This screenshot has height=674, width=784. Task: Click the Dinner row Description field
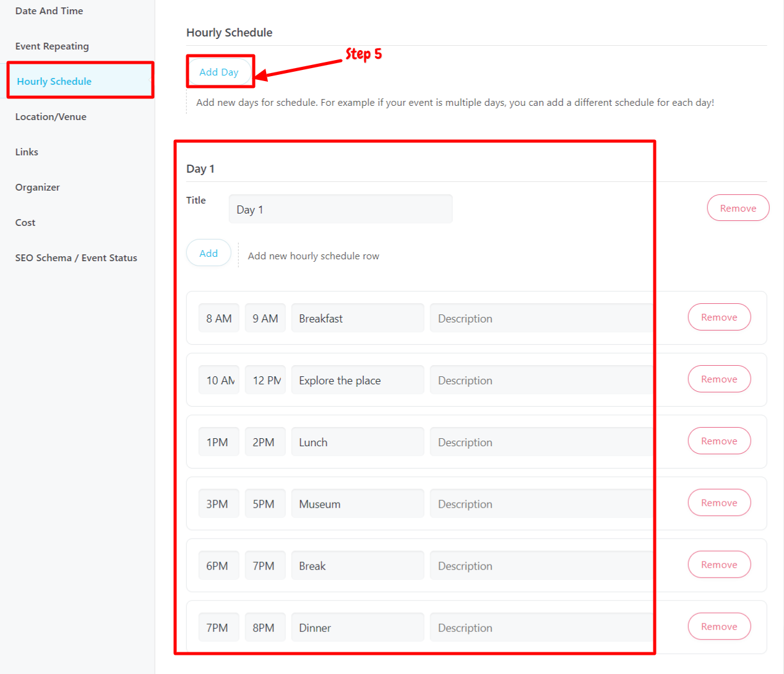541,628
